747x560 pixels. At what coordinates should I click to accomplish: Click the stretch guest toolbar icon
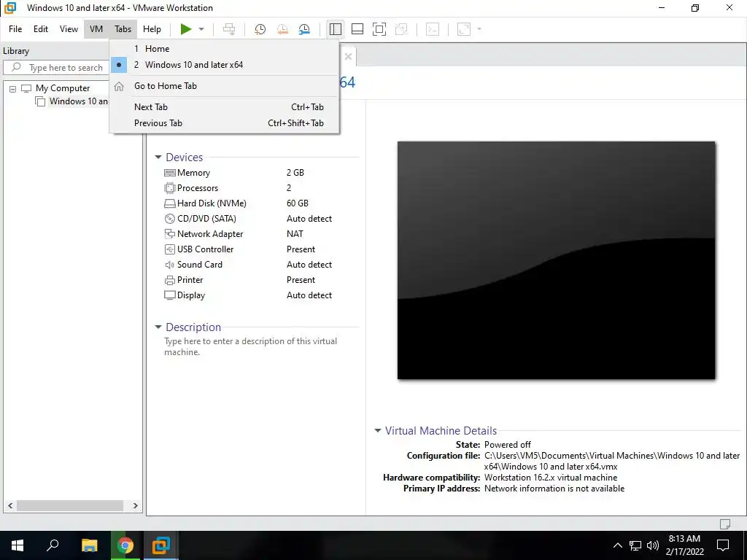click(463, 29)
